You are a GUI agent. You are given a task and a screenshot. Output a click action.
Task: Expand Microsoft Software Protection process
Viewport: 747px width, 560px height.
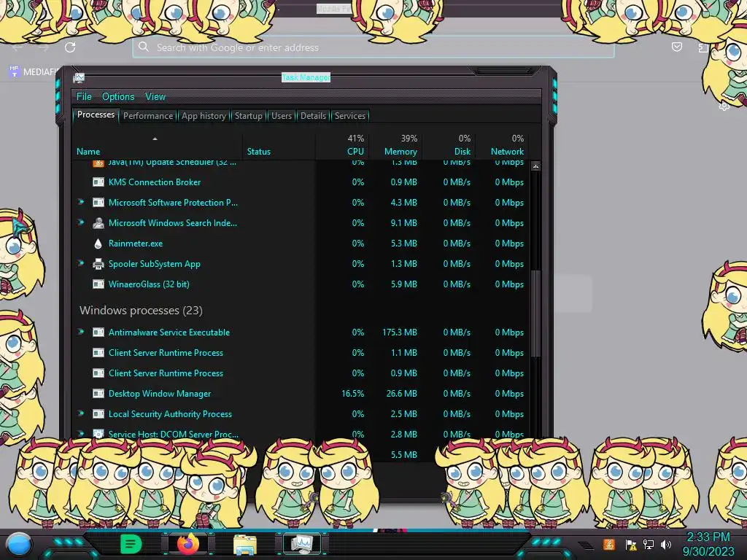[x=81, y=202]
